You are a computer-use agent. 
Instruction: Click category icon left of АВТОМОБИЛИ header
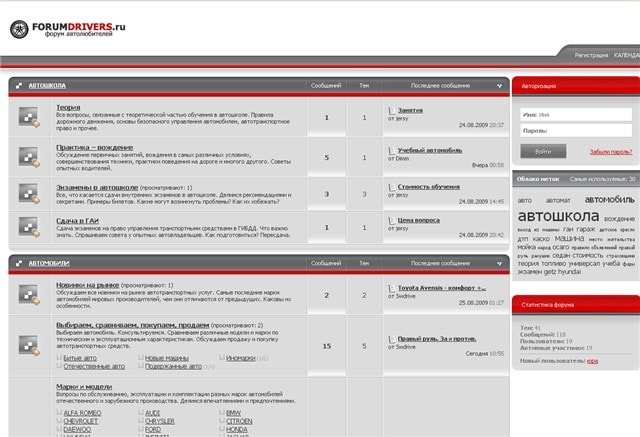click(19, 264)
